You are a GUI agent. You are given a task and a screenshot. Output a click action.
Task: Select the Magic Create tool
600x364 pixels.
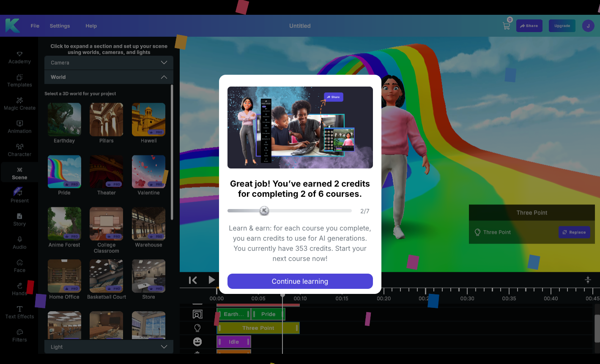(x=19, y=104)
